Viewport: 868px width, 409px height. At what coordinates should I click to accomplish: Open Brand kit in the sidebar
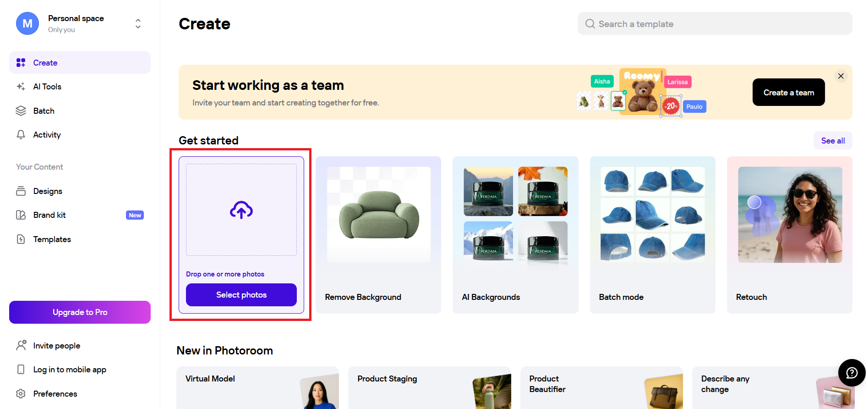(80, 215)
